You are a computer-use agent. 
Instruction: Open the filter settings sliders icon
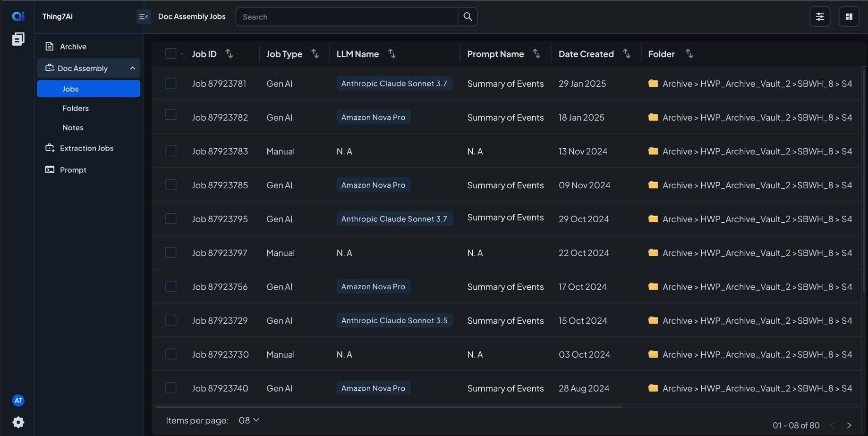(x=820, y=17)
